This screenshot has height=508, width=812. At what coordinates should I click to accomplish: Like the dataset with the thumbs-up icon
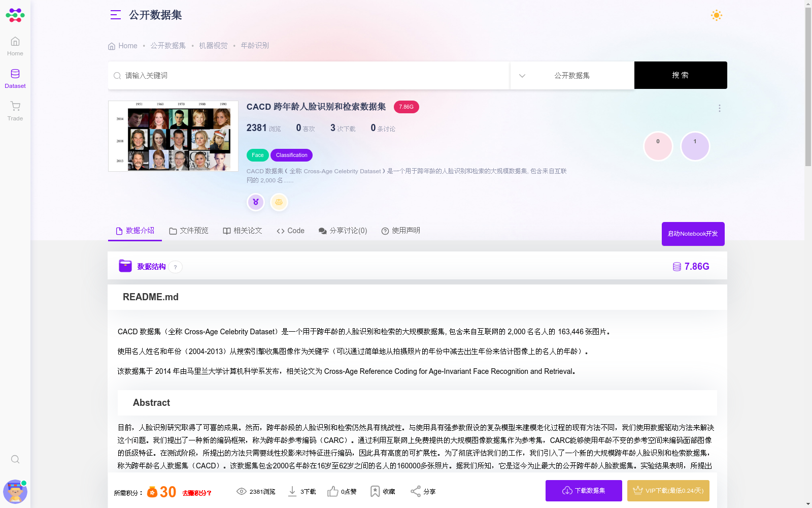[x=333, y=491]
